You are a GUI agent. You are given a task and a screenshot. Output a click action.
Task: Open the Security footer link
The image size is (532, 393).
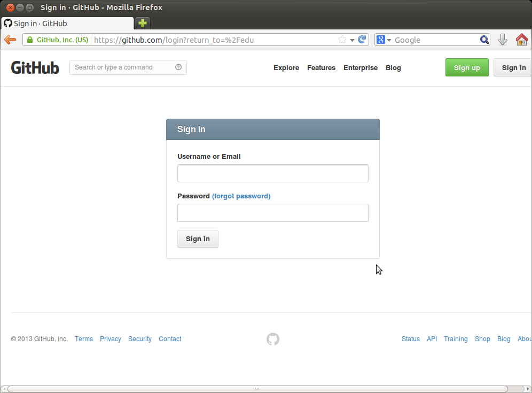140,338
